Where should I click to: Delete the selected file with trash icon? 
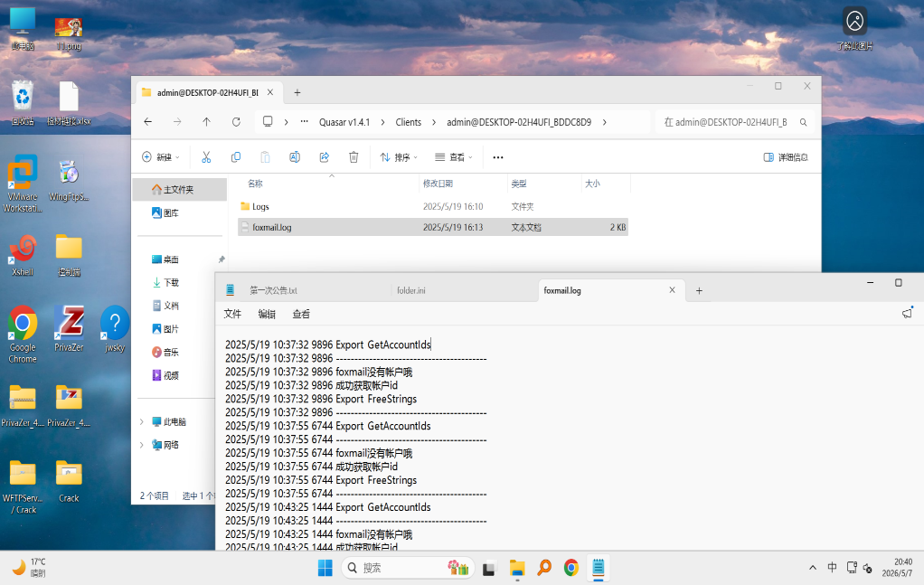[354, 157]
